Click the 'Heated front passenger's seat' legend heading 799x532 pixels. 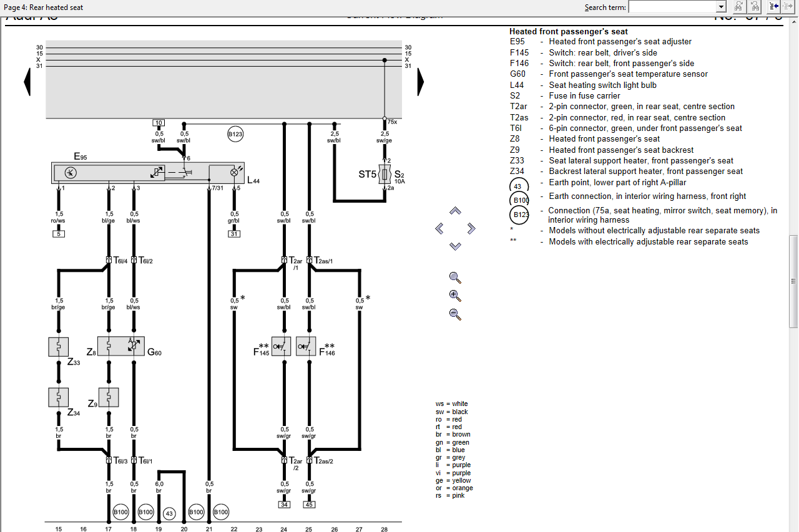[x=569, y=31]
